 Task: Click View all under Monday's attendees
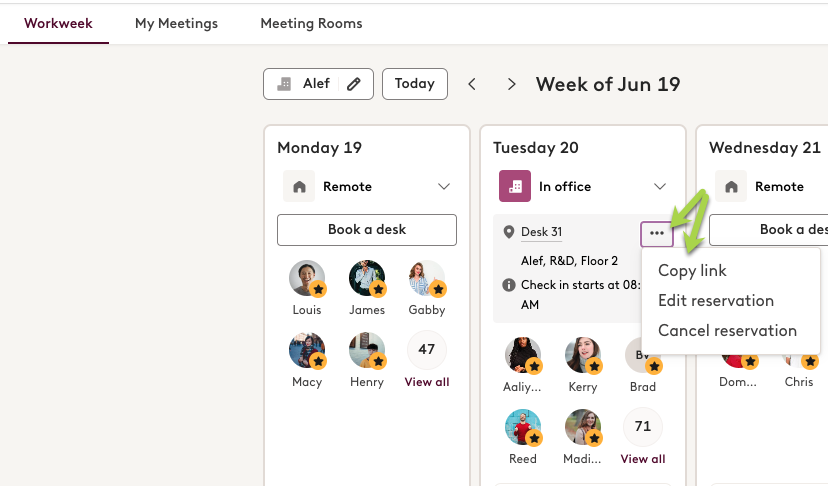click(427, 382)
